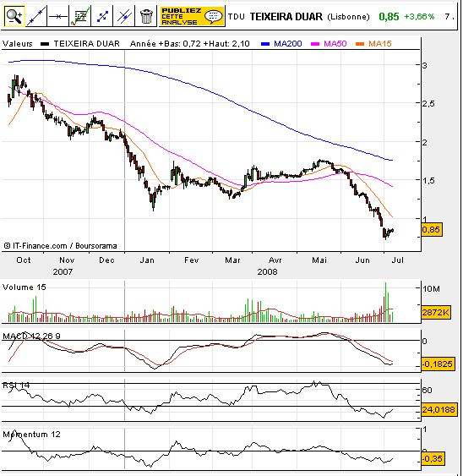Click the TEIXEIRA DUAR legend entry
Screen dimensions: 463x476
86,44
